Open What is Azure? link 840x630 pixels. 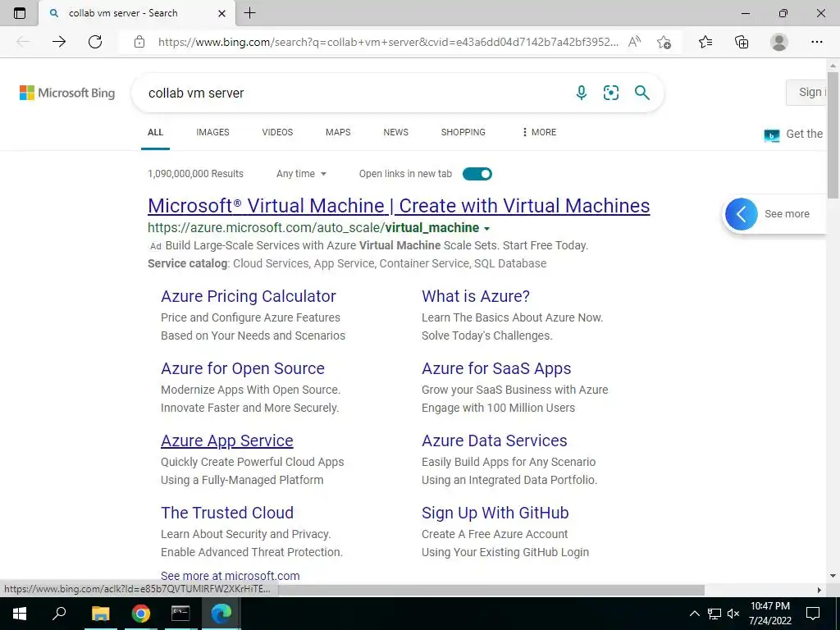[x=476, y=296]
